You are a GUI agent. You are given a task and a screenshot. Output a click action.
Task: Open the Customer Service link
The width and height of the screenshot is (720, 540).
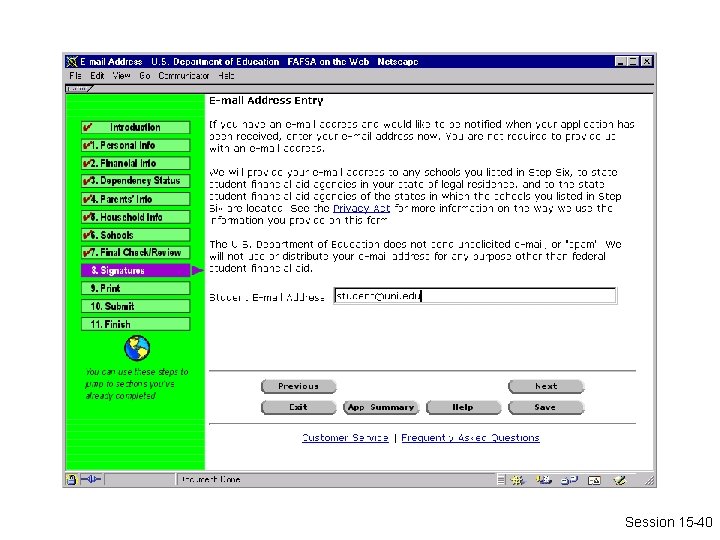coord(345,438)
